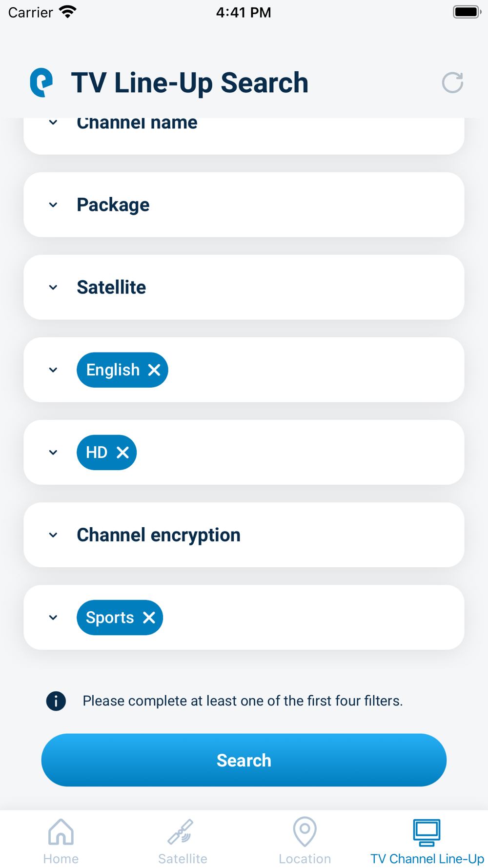Tap the Channel encryption label
The height and width of the screenshot is (868, 488).
point(159,535)
